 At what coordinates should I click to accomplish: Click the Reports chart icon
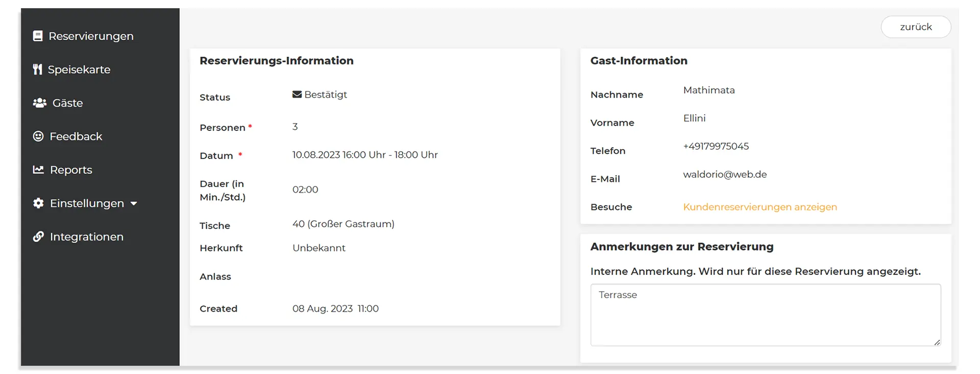38,170
